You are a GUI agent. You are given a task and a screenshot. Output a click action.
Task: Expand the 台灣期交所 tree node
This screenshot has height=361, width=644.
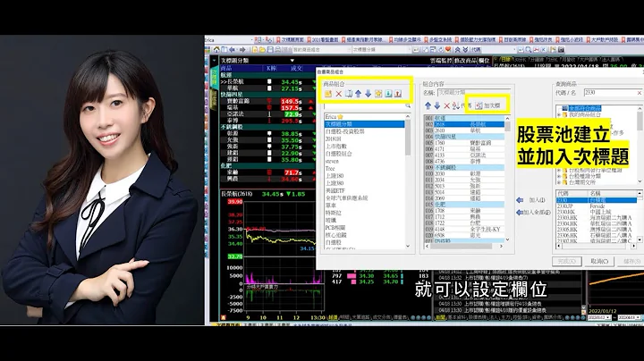559,182
